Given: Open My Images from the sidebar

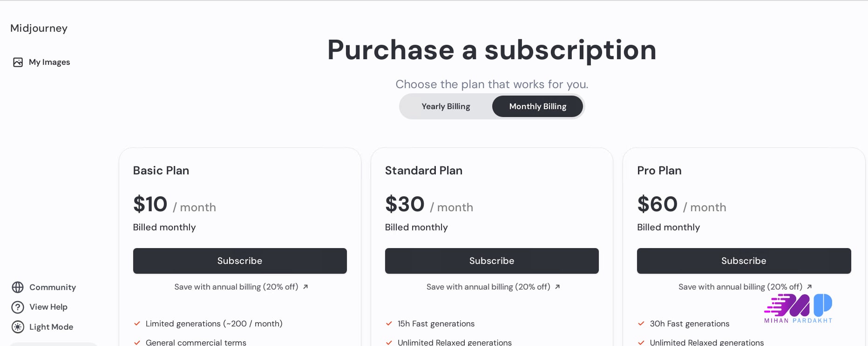Looking at the screenshot, I should pyautogui.click(x=49, y=62).
